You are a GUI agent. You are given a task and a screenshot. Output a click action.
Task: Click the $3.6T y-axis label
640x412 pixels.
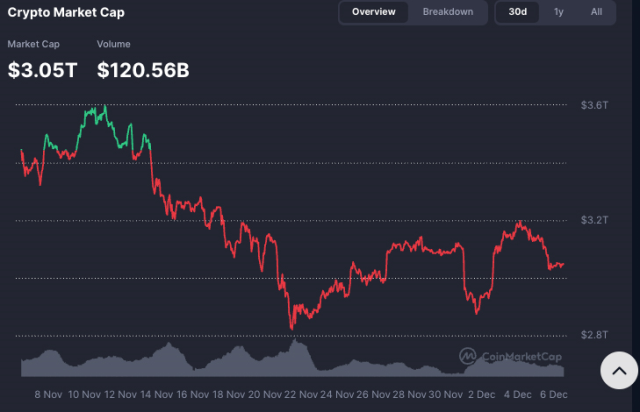[594, 105]
